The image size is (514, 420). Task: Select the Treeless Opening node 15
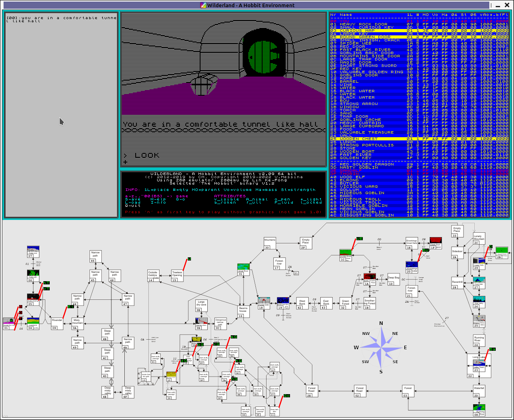177,276
